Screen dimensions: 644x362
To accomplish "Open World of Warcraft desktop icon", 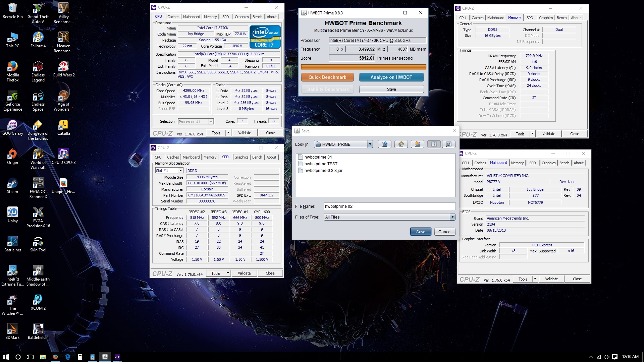I will click(x=38, y=159).
